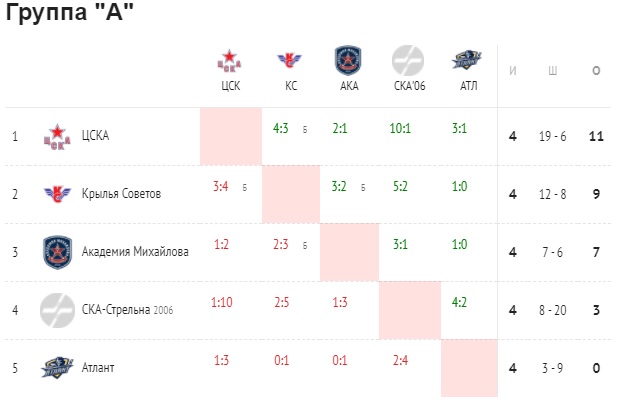This screenshot has width=620, height=400.
Task: Click the grey СКА-Стрельна logo in row 4
Action: [x=57, y=310]
